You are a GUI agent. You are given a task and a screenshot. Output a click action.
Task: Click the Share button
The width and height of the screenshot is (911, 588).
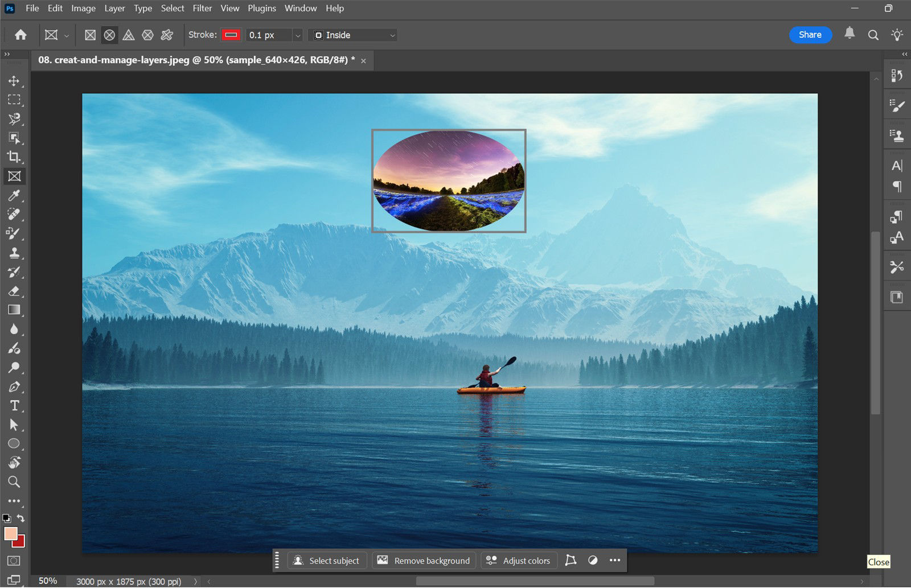coord(810,35)
